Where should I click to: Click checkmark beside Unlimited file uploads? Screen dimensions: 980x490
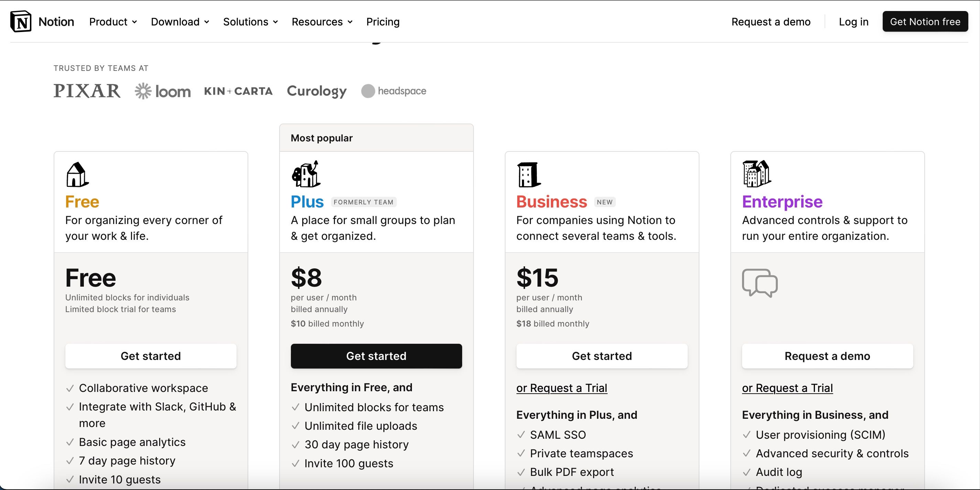pyautogui.click(x=296, y=426)
